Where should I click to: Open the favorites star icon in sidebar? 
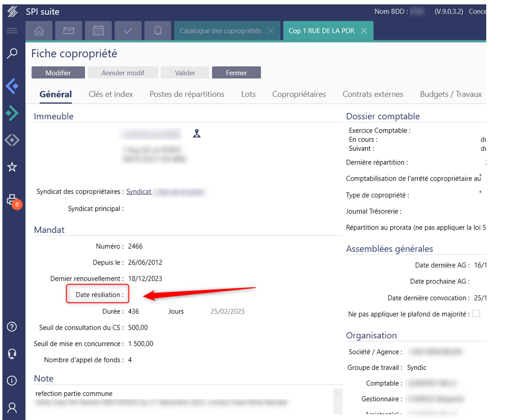(x=12, y=168)
